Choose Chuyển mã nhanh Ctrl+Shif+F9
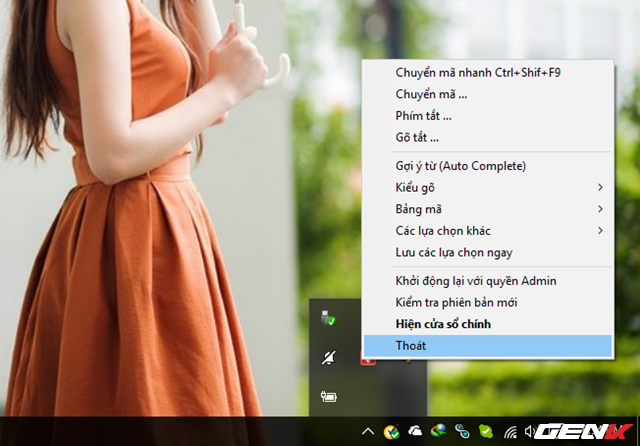The height and width of the screenshot is (446, 640). point(488,73)
